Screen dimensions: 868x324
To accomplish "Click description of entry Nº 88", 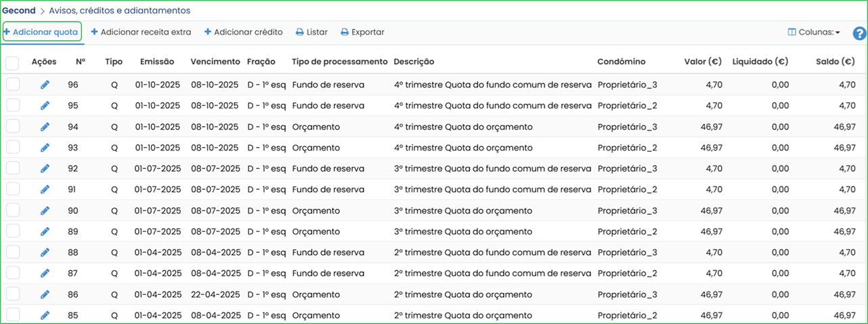I will 493,253.
